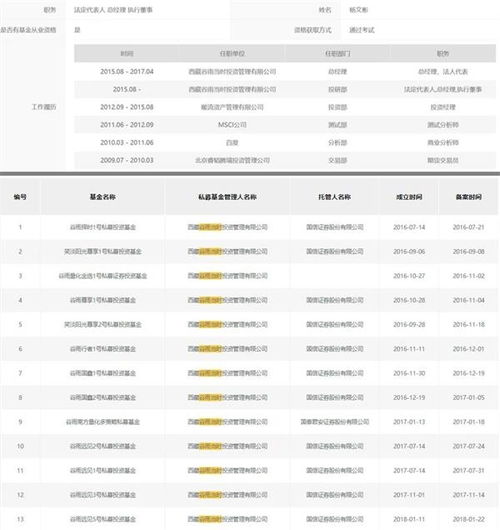
Task: Select the 2012.09 - 2015.08 period cell
Action: [x=127, y=107]
